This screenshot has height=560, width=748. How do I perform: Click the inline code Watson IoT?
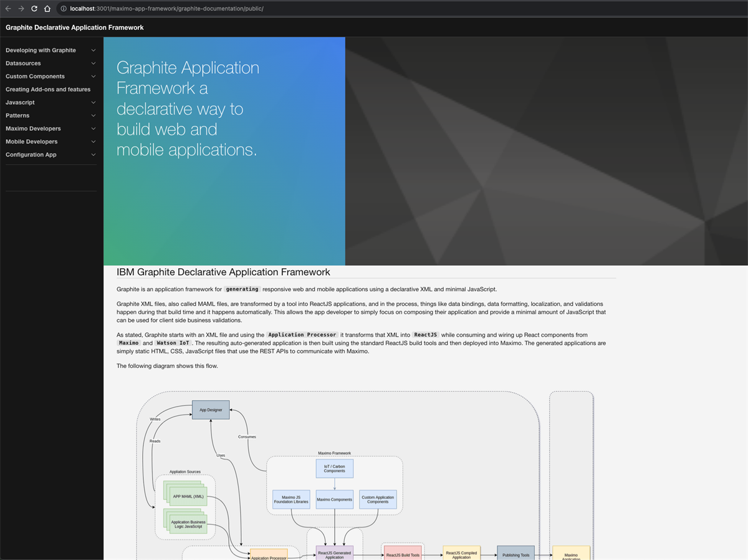174,344
